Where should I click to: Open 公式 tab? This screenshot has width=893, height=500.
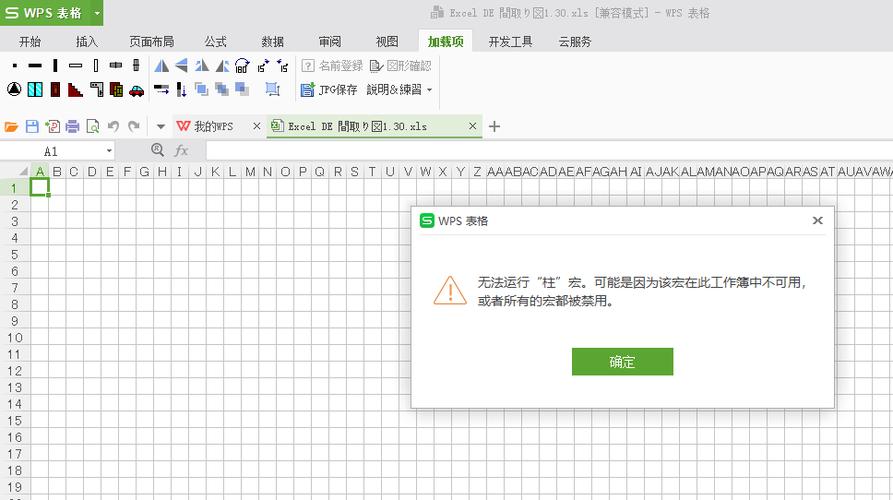pos(215,42)
